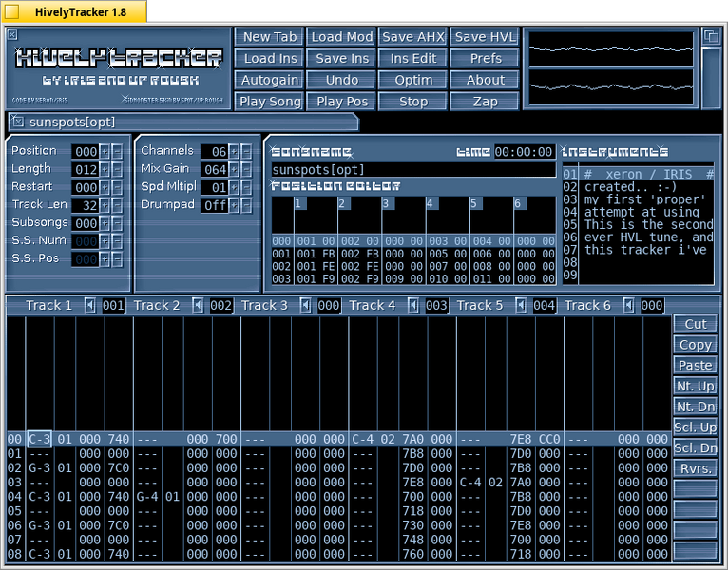Decrease Restart value with minus button
The height and width of the screenshot is (570, 728).
(117, 187)
